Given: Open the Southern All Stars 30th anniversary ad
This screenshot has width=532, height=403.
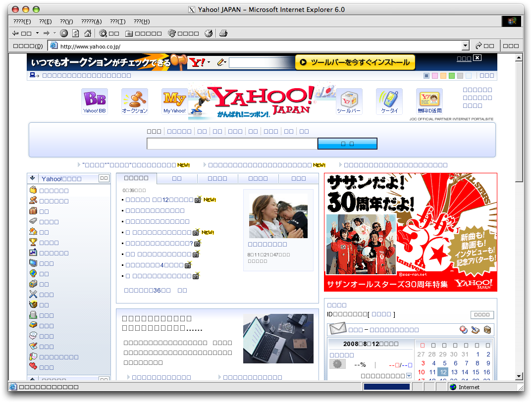Looking at the screenshot, I should pos(411,232).
